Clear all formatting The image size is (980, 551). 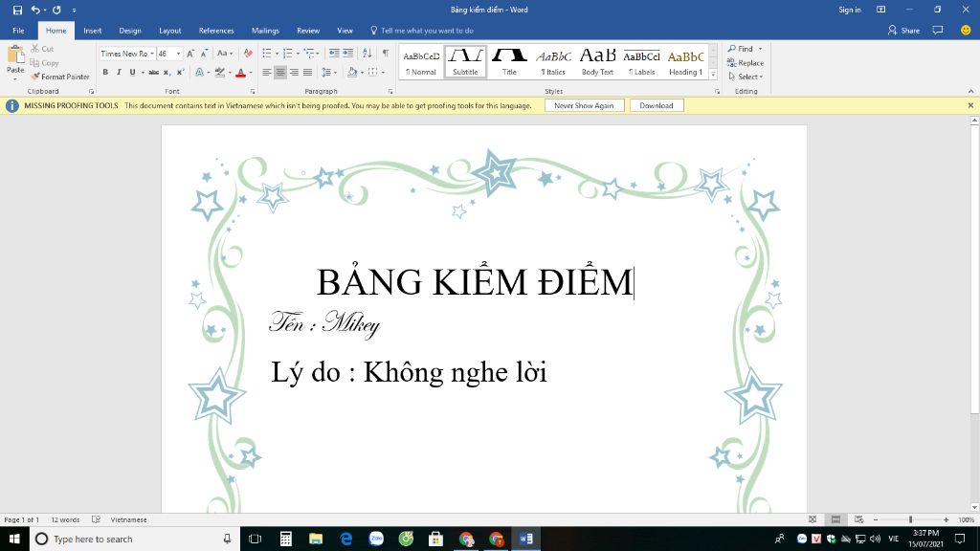point(248,54)
